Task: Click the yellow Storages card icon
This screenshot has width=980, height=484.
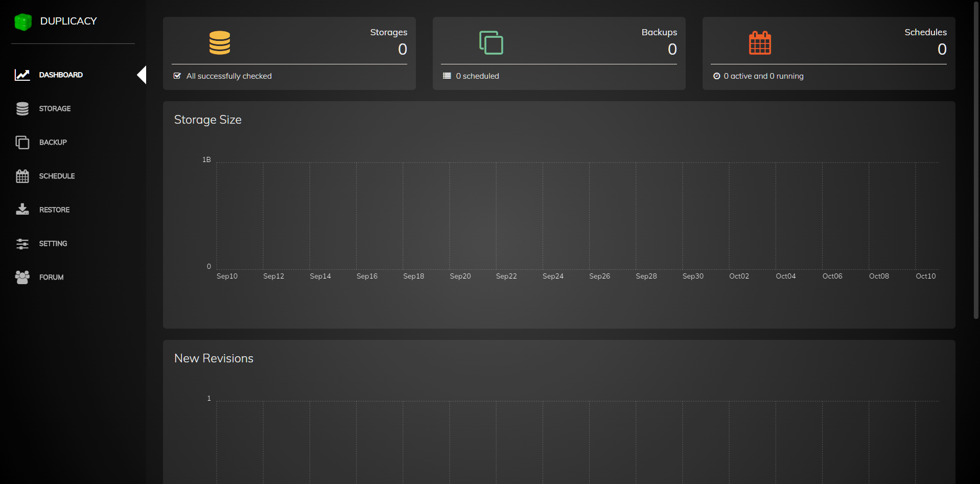Action: tap(220, 43)
